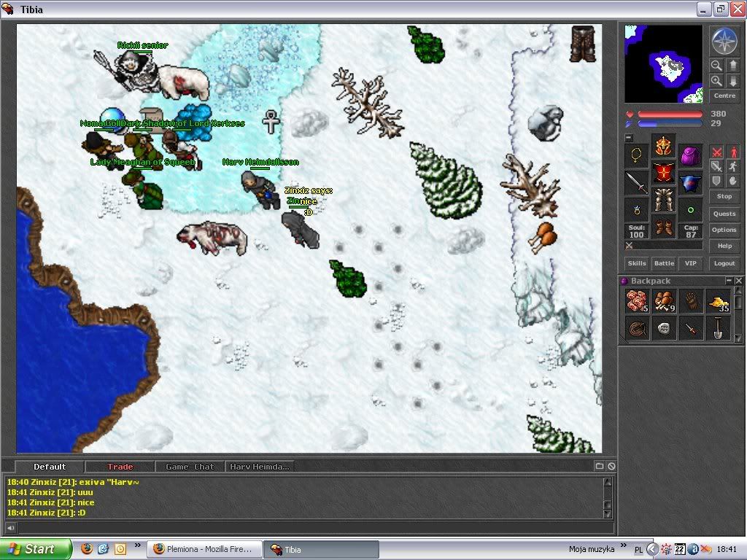Click the blue mana bar
This screenshot has width=747, height=560.
point(670,124)
